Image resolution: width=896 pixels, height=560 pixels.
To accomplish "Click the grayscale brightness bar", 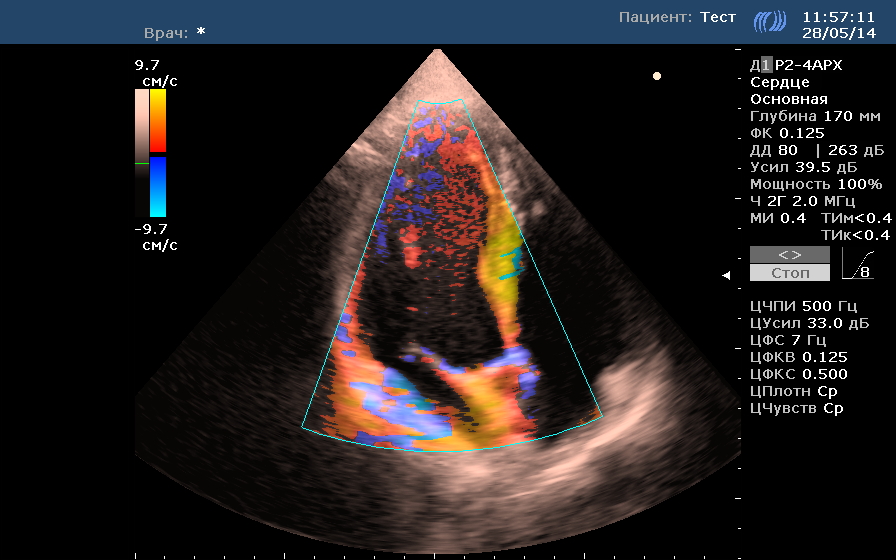I will [x=142, y=153].
